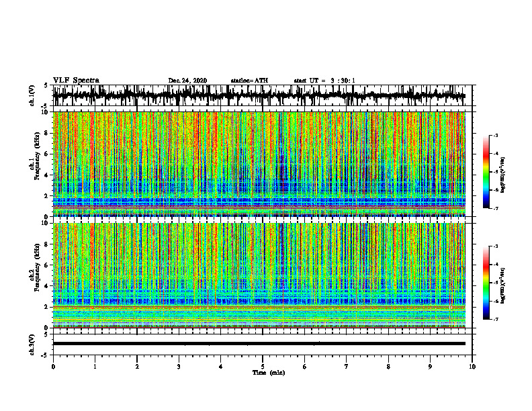Click the ch.1 spectrogram panel

coord(259,164)
